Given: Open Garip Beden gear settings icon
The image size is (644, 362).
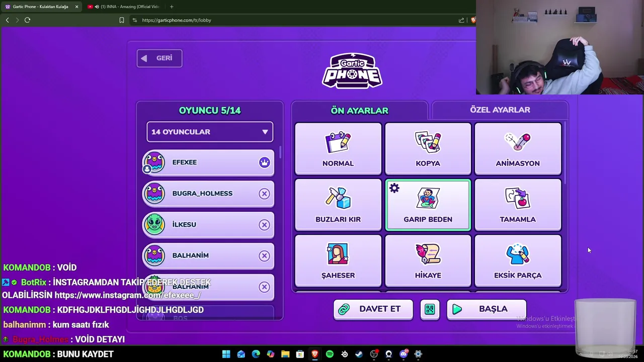Looking at the screenshot, I should point(394,189).
